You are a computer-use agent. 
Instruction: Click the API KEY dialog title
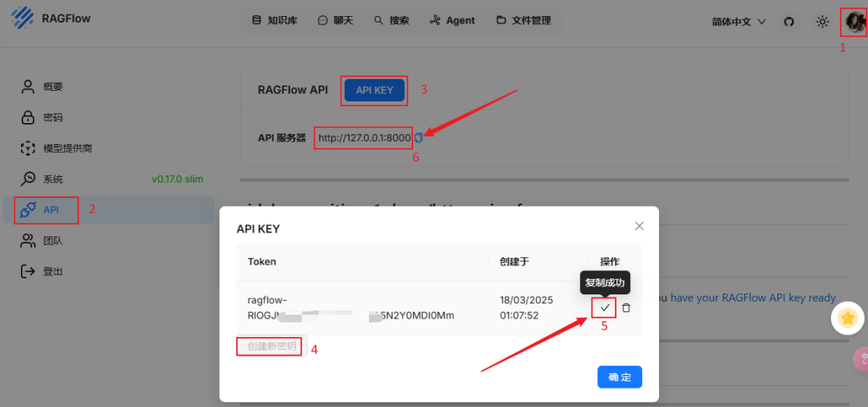click(259, 228)
